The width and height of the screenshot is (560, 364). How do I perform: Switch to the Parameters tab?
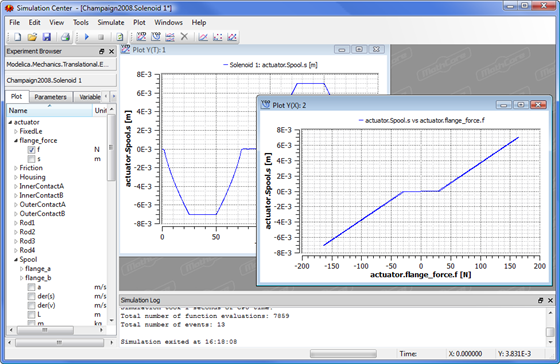(50, 97)
